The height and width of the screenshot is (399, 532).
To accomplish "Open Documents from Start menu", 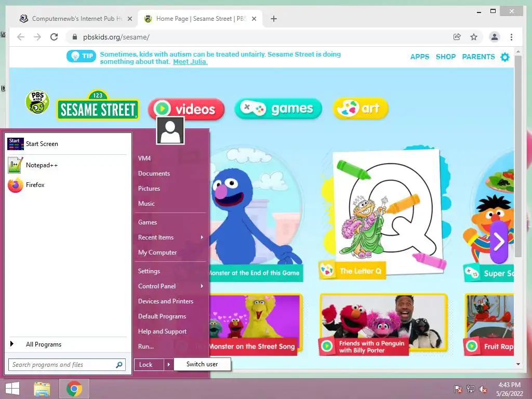I will [x=170, y=174].
